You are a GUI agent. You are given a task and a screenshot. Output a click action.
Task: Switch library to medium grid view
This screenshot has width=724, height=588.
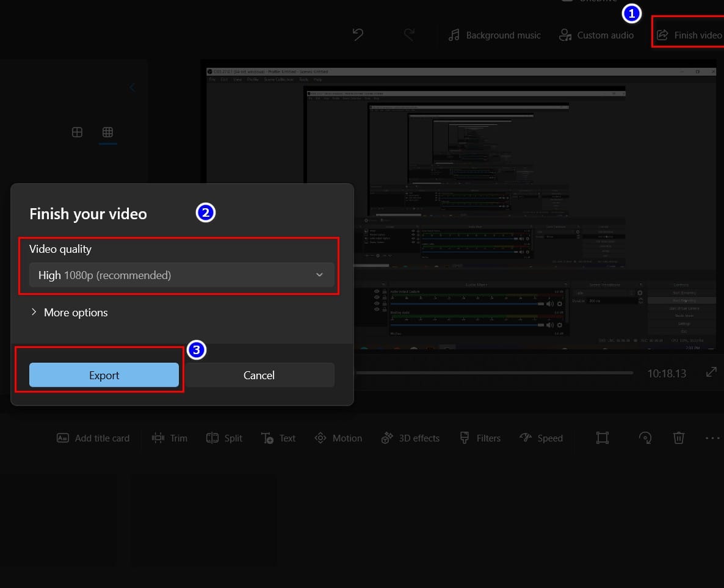coord(77,132)
